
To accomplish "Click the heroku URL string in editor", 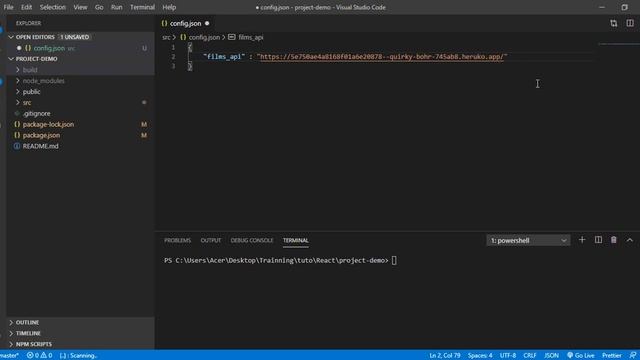I will pos(382,57).
